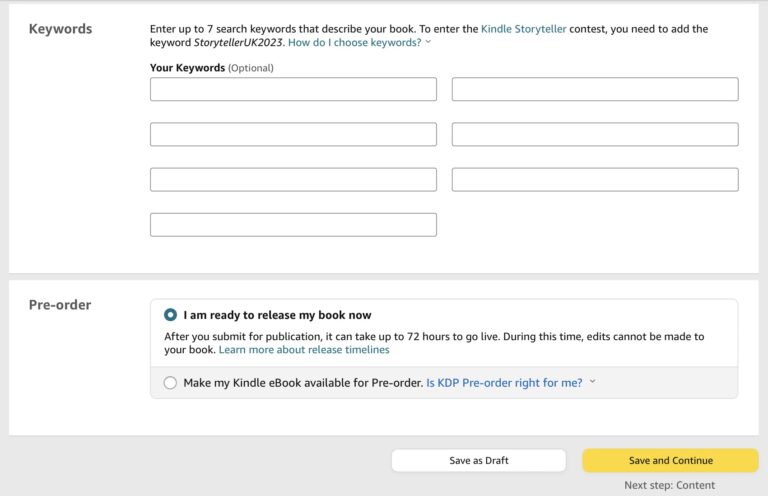Screen dimensions: 768x496
Task: Focus the second-row right keyword field
Action: click(595, 134)
